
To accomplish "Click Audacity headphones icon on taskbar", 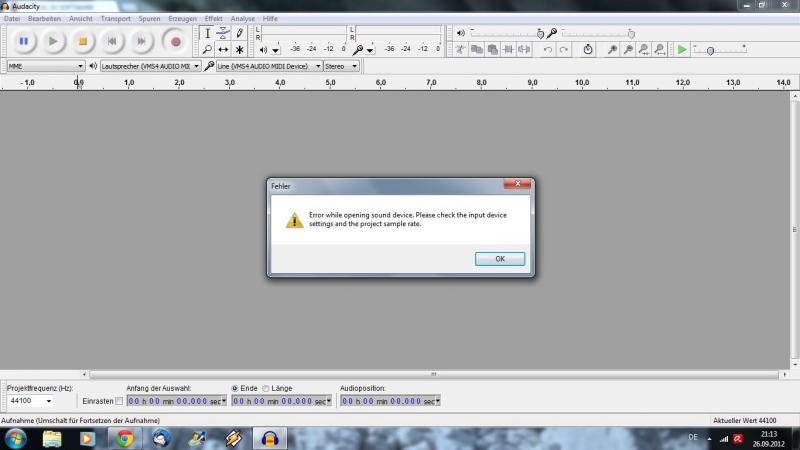I will point(269,439).
